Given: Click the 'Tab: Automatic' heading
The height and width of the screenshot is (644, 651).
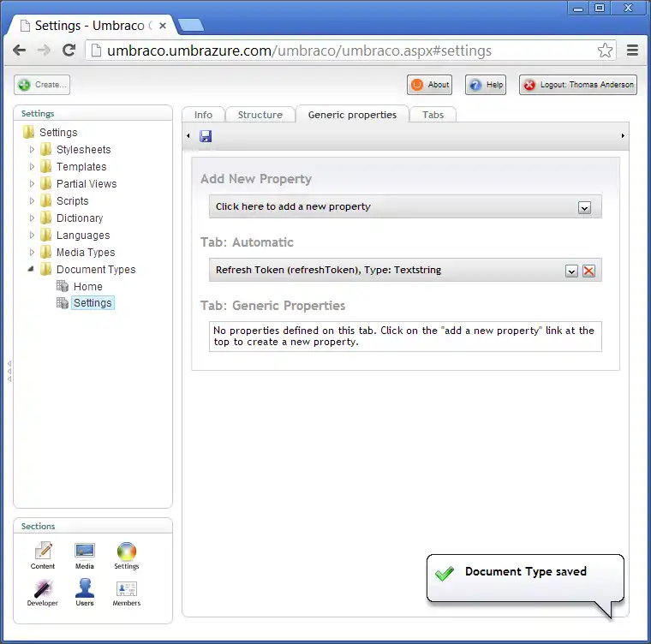Looking at the screenshot, I should [247, 242].
